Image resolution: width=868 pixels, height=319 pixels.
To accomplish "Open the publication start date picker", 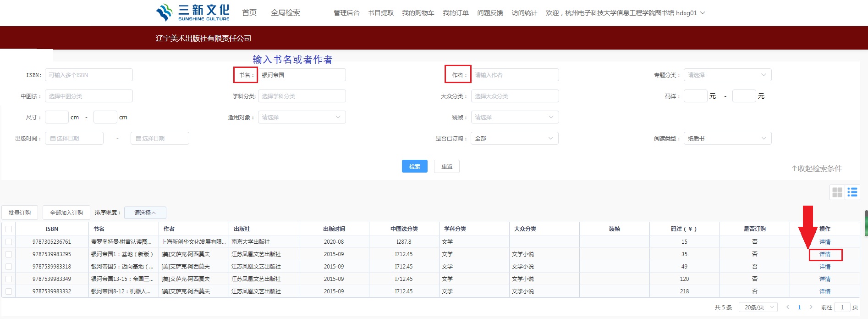I will (x=74, y=138).
